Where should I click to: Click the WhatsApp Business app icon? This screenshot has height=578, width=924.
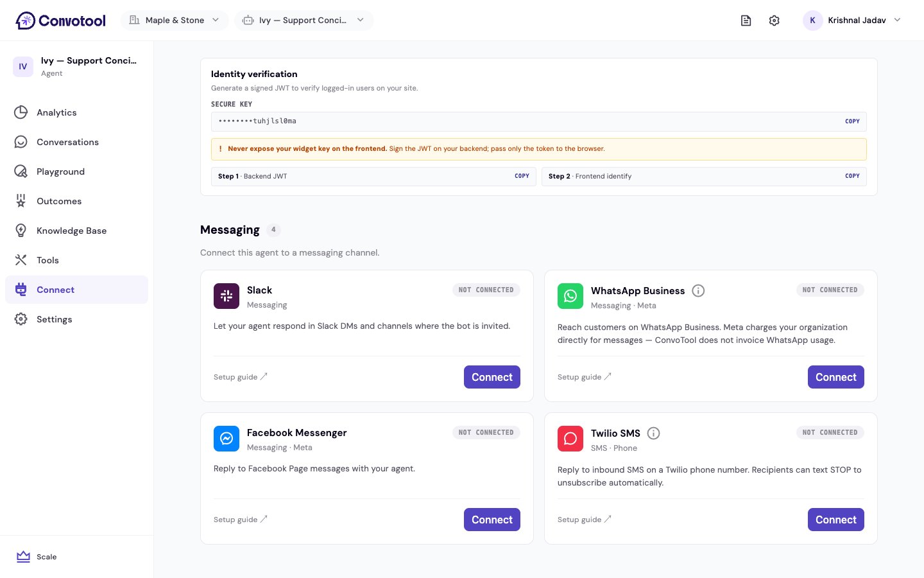570,296
